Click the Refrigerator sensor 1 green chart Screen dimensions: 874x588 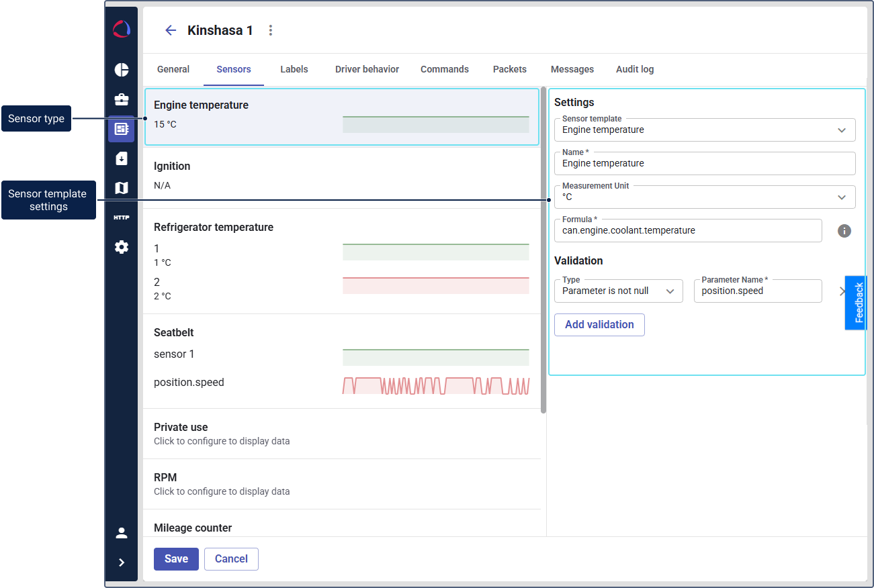click(436, 252)
